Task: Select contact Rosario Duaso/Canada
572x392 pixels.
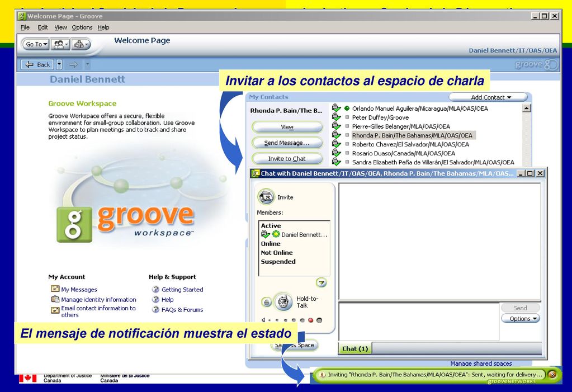Action: [404, 153]
